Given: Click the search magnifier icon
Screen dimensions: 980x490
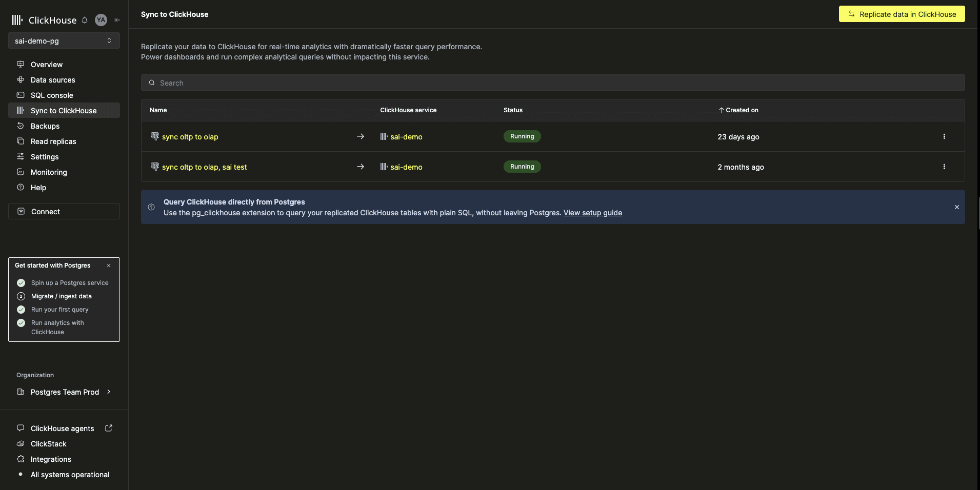Looking at the screenshot, I should click(152, 83).
